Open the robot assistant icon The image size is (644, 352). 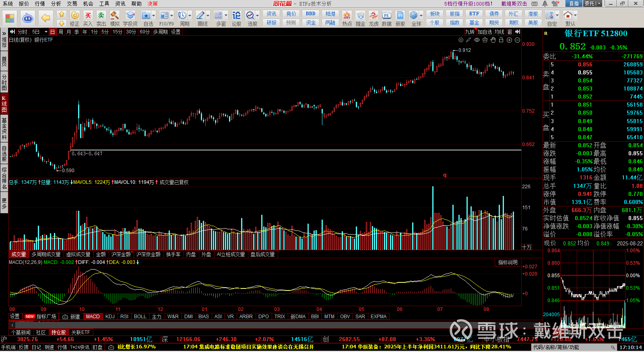(x=27, y=18)
